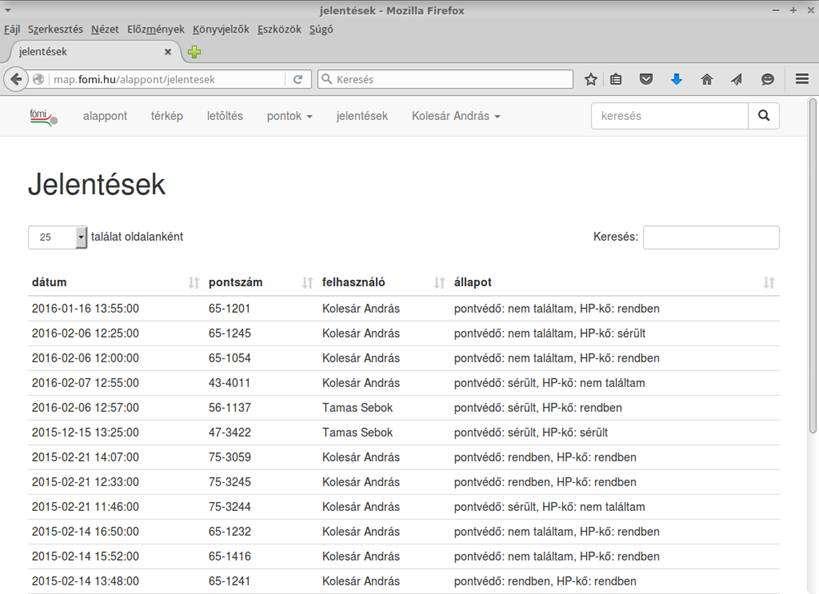
Task: Open the Kolesár András user dropdown
Action: coord(456,116)
